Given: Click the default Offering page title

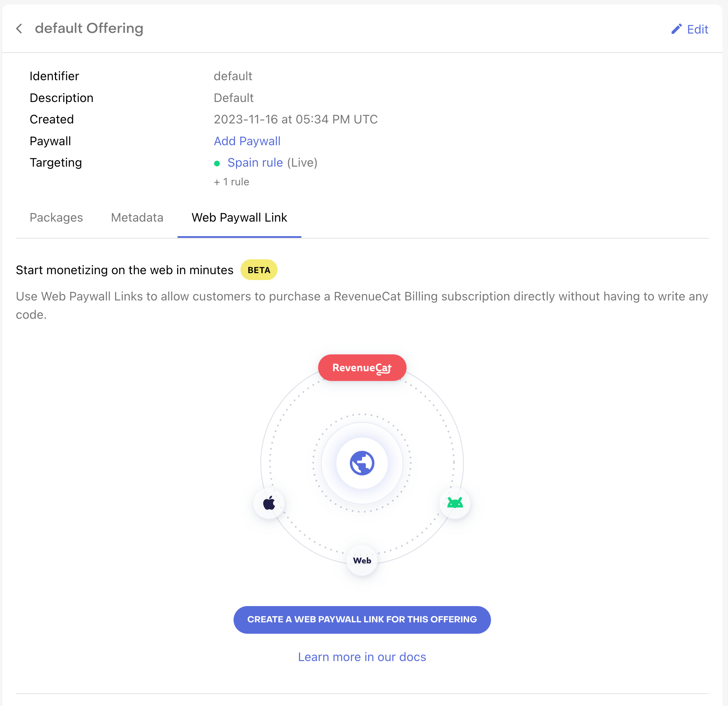Looking at the screenshot, I should click(x=89, y=28).
